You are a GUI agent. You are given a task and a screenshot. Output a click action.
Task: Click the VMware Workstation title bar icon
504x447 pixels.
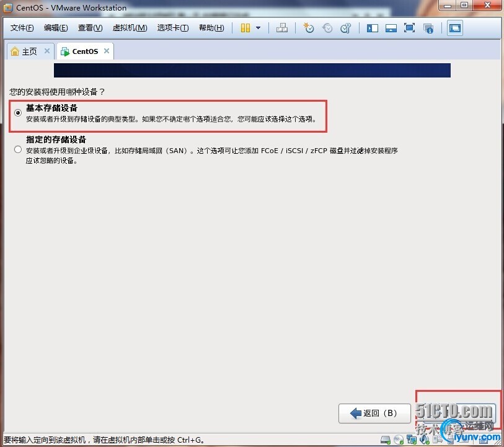pos(7,7)
